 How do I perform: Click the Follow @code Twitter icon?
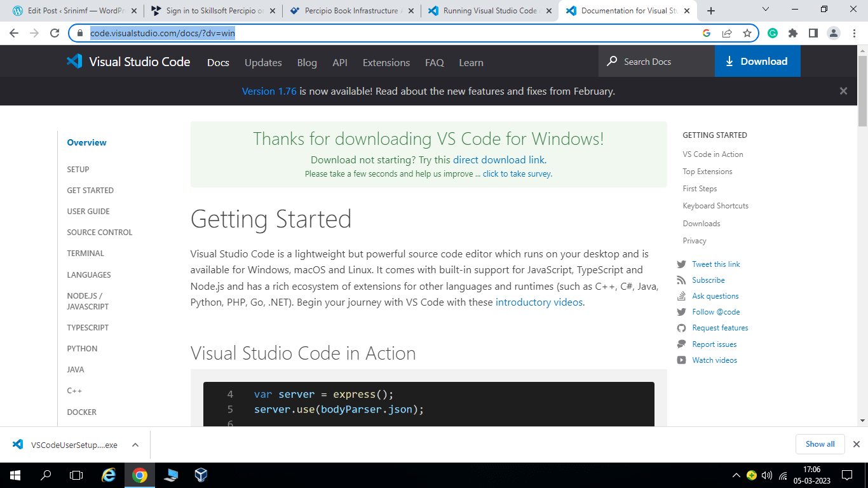coord(681,312)
